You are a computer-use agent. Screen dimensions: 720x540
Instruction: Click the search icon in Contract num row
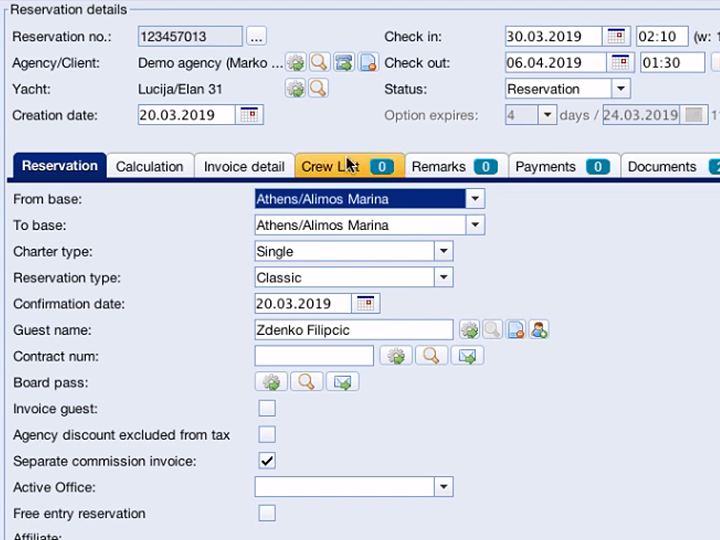431,356
